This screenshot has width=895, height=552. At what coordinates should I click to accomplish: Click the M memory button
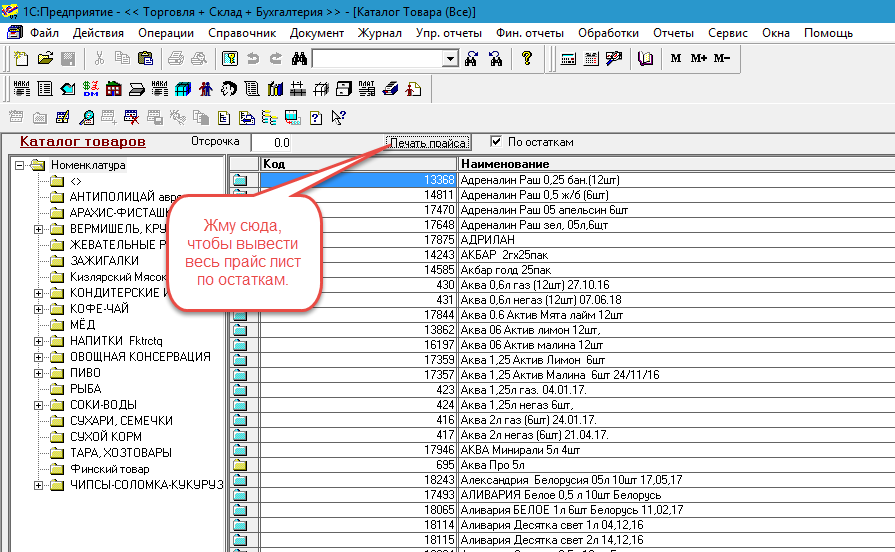(x=676, y=58)
